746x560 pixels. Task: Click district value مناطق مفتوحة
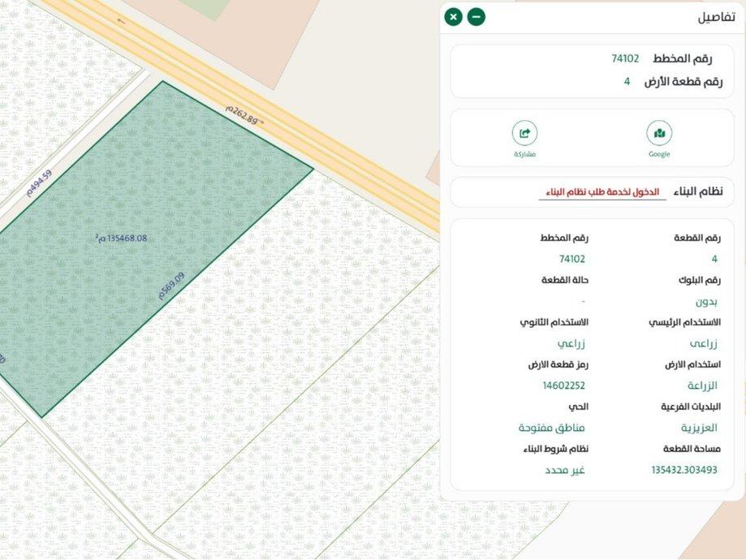pyautogui.click(x=551, y=428)
